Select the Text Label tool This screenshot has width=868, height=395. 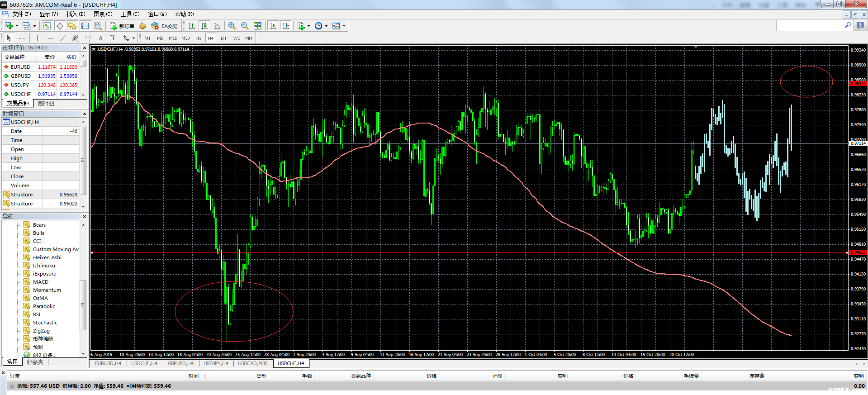point(113,38)
